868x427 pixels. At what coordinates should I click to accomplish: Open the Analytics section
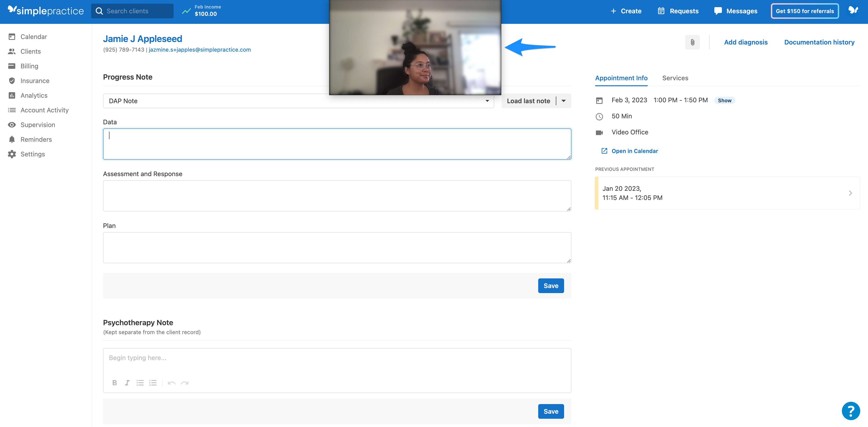pyautogui.click(x=34, y=95)
